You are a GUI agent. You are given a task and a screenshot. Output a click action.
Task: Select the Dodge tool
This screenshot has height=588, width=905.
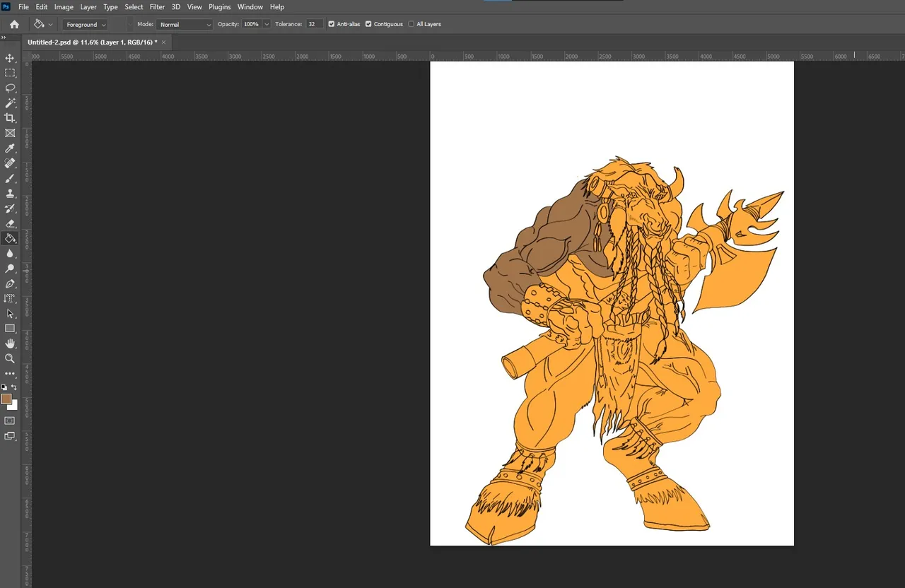pyautogui.click(x=10, y=269)
